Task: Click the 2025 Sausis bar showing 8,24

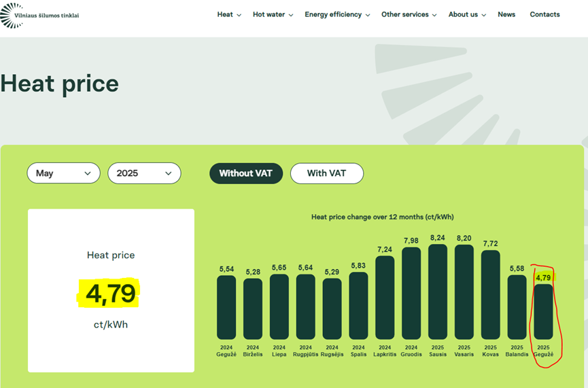Action: pyautogui.click(x=438, y=292)
